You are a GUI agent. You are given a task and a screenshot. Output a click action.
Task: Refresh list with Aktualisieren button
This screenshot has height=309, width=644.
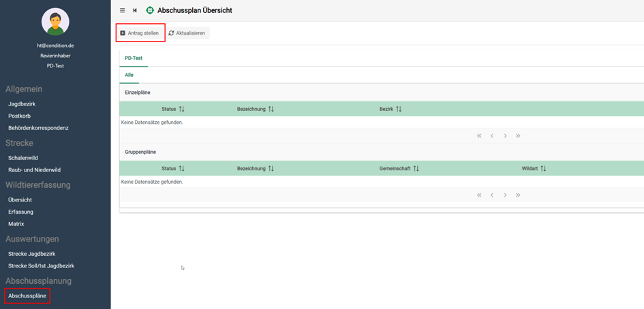187,33
